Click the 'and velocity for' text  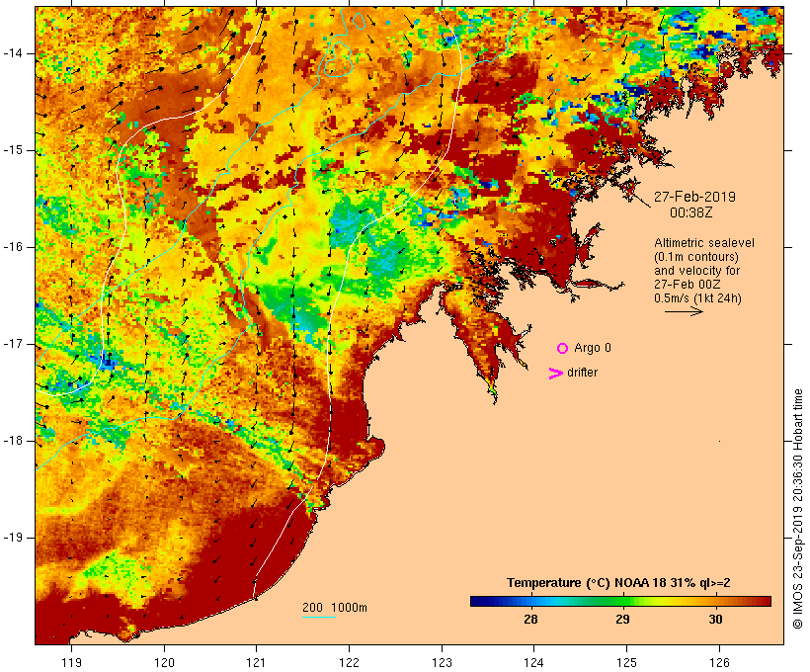tap(696, 271)
